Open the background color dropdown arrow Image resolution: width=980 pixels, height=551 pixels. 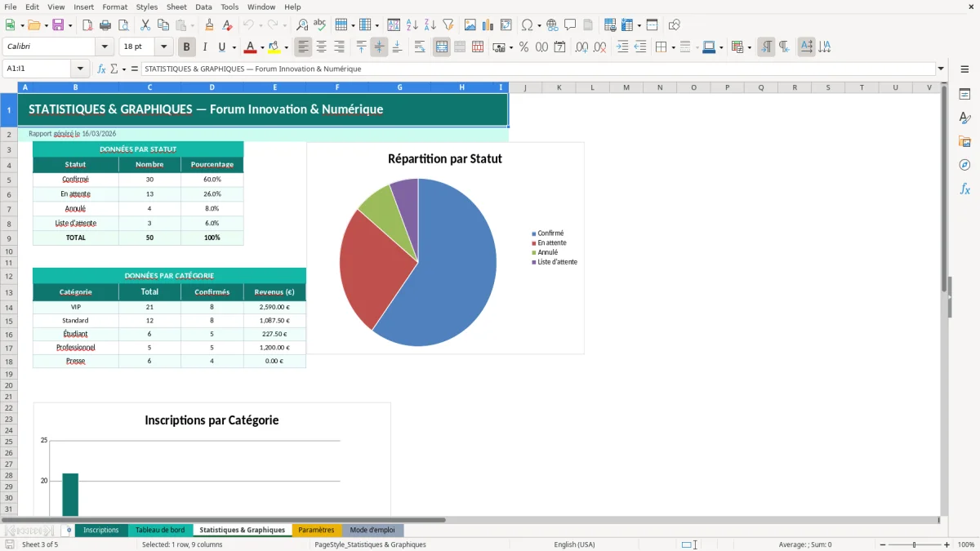coord(286,47)
